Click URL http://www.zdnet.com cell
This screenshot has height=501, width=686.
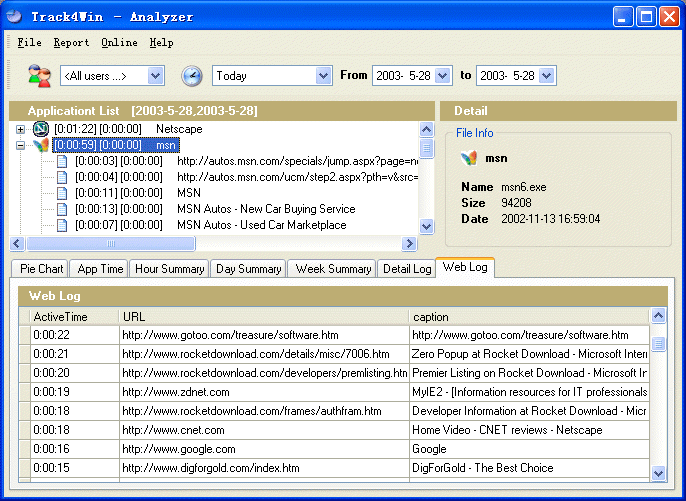[x=264, y=392]
